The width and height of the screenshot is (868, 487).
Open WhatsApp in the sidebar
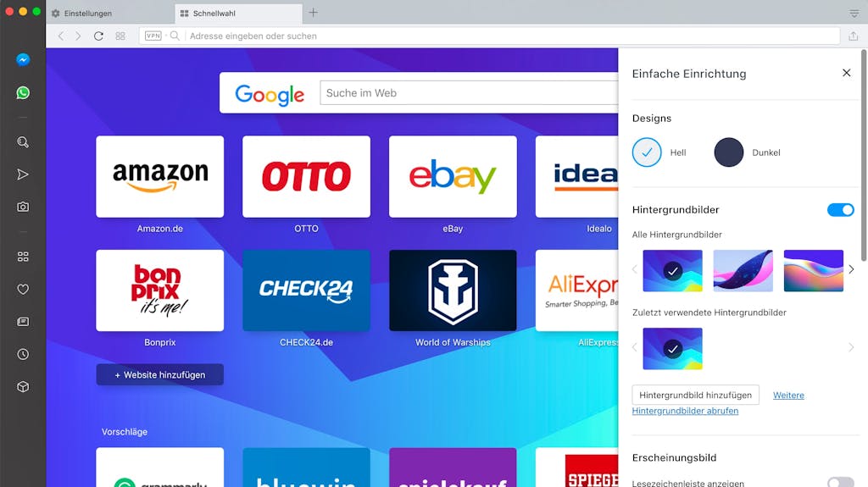pyautogui.click(x=23, y=92)
